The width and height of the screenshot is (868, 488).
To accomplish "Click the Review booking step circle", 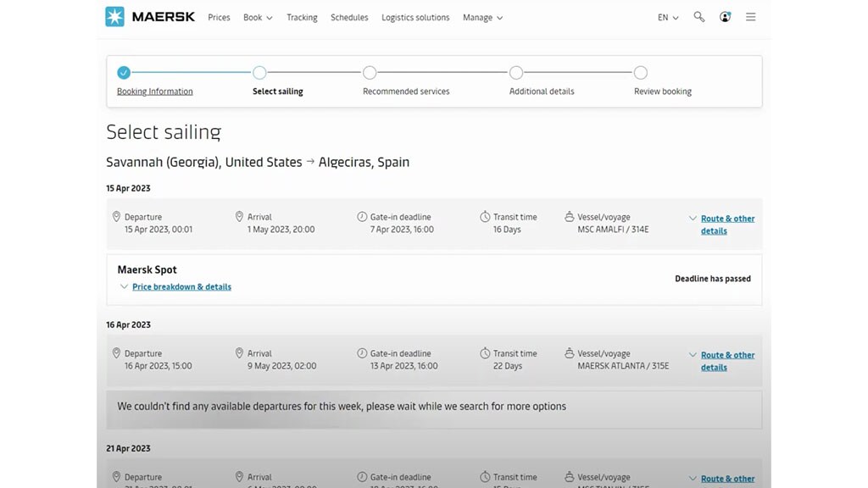I will [641, 73].
